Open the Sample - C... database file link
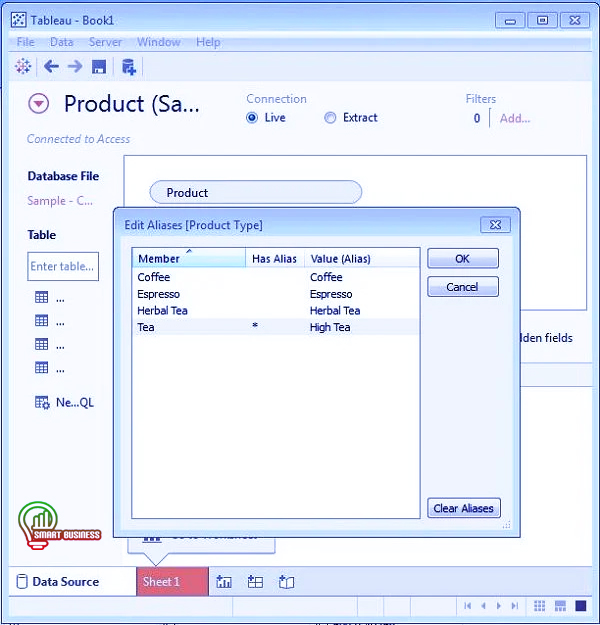The width and height of the screenshot is (600, 625). click(x=60, y=201)
